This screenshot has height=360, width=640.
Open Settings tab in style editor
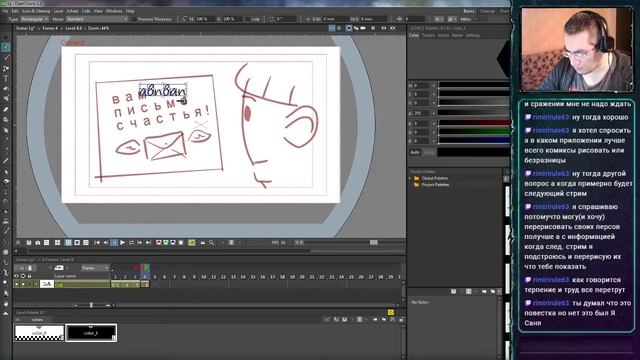click(x=473, y=36)
